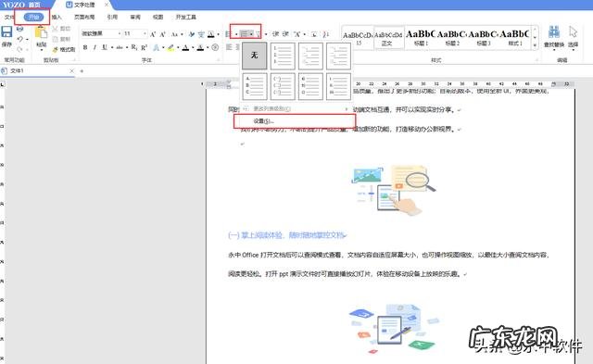Viewport: 593px width, 364px height.
Task: Switch to the 插入 (Insert) tab
Action: coord(57,17)
